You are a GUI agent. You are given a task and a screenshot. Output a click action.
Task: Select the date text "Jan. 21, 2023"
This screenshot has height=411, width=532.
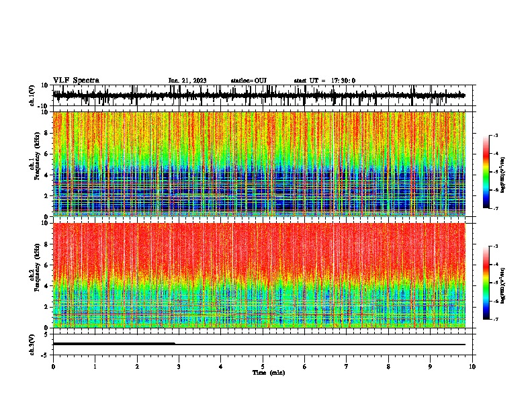click(x=187, y=81)
